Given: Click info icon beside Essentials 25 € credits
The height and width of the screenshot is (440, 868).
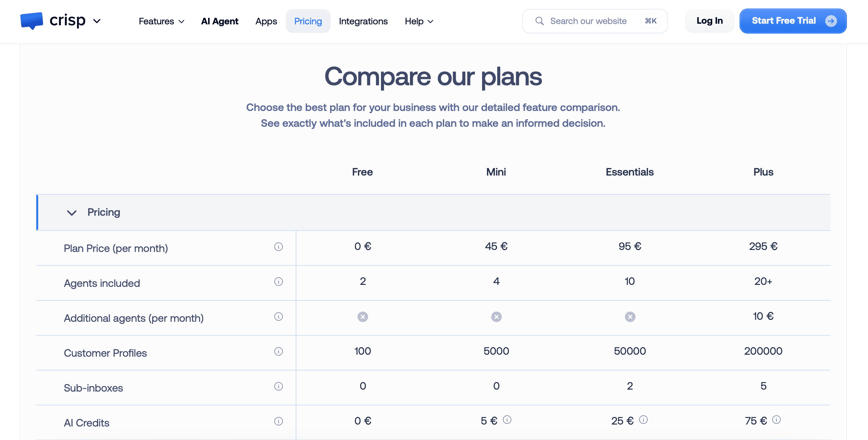Looking at the screenshot, I should coord(643,420).
